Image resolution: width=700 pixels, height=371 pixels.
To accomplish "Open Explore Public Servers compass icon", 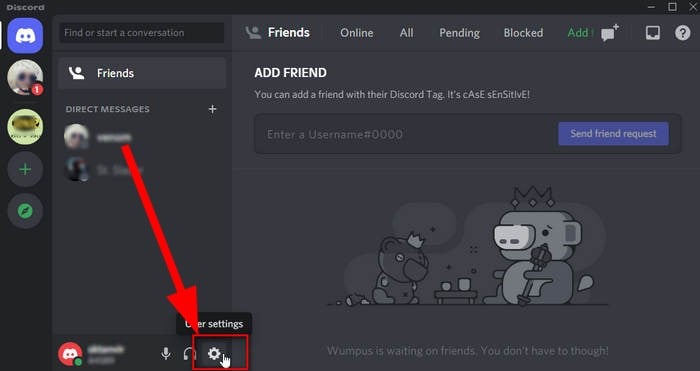I will point(25,211).
